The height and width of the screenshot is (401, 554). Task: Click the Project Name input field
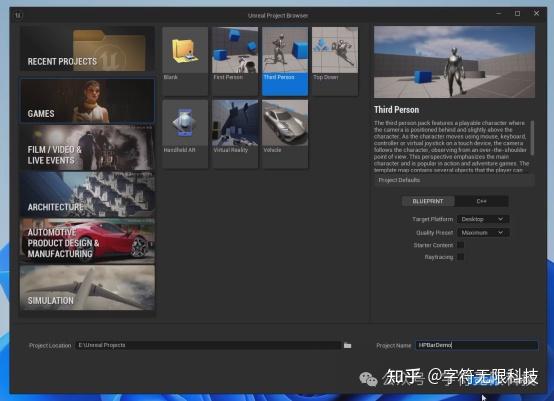click(477, 345)
